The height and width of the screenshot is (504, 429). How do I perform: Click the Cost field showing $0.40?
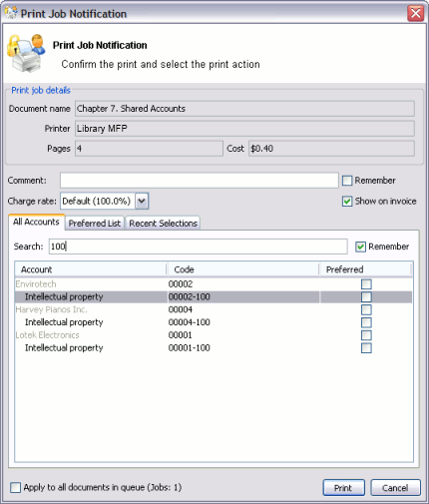click(331, 149)
